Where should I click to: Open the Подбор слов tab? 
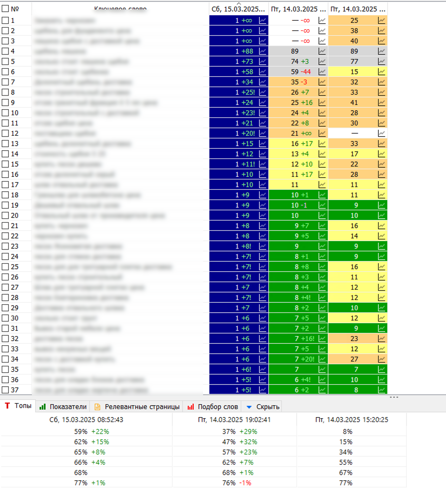click(x=213, y=407)
